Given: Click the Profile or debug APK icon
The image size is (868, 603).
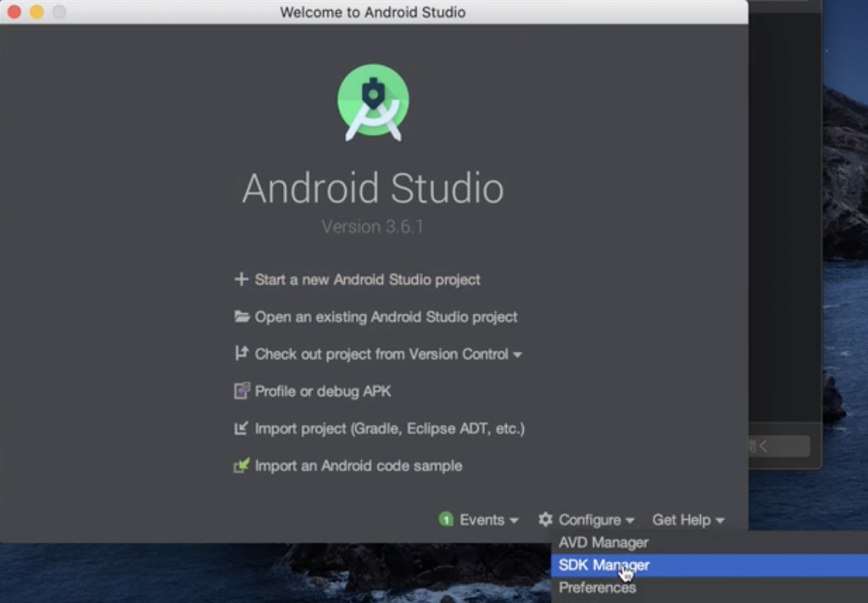Looking at the screenshot, I should point(242,391).
